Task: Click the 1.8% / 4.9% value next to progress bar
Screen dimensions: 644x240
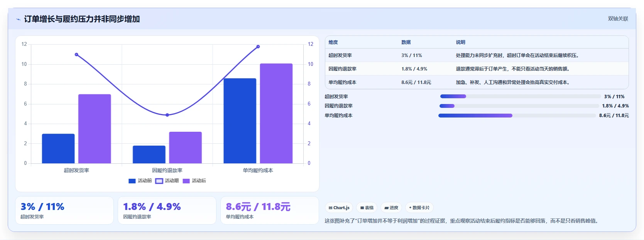Action: pyautogui.click(x=615, y=106)
